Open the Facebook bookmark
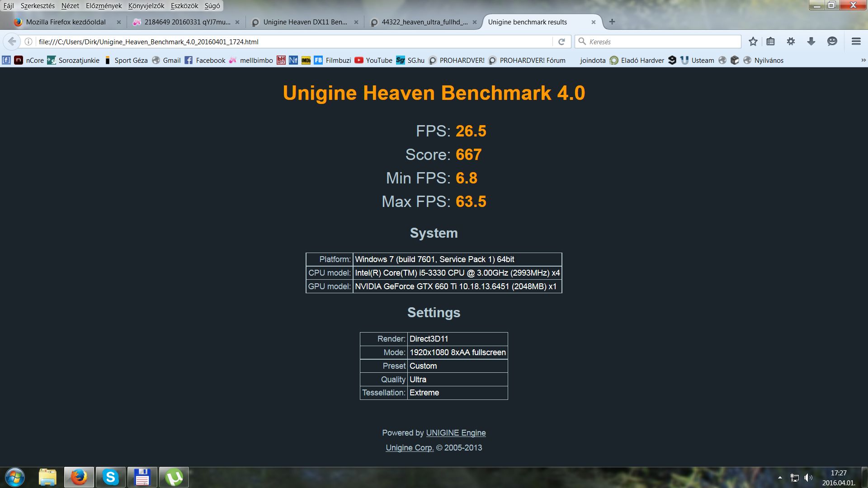Screen dimensions: 868x488 (205, 60)
